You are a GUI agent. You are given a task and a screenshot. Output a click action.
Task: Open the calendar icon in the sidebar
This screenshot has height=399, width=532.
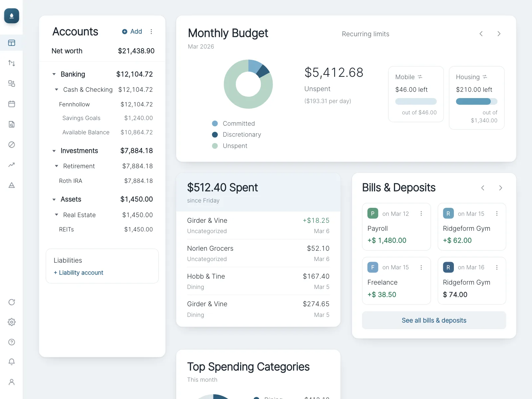pos(12,104)
